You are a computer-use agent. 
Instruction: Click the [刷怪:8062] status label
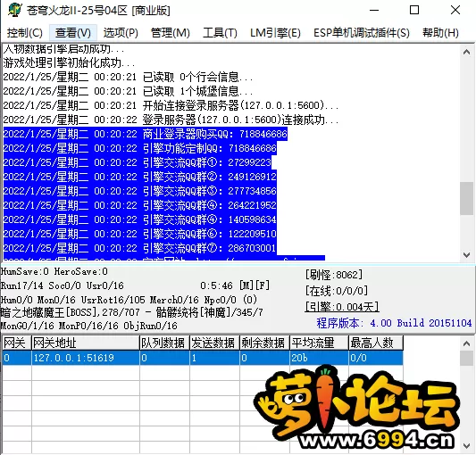click(x=334, y=275)
